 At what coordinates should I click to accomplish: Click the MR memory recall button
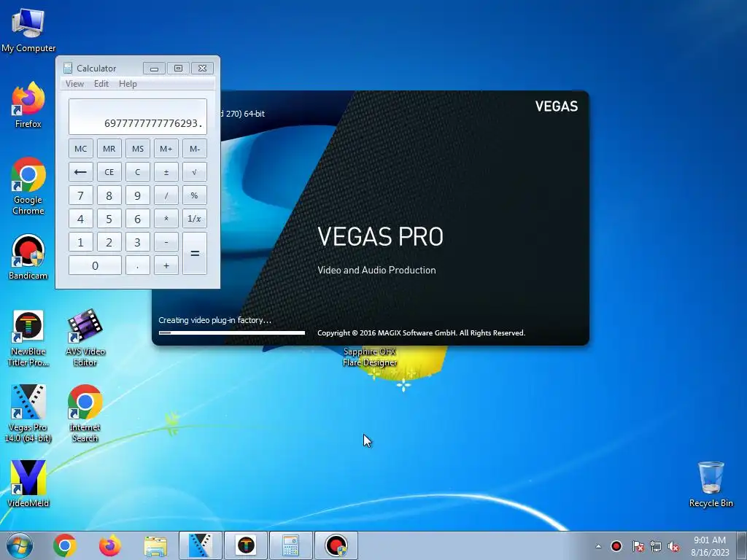tap(109, 149)
